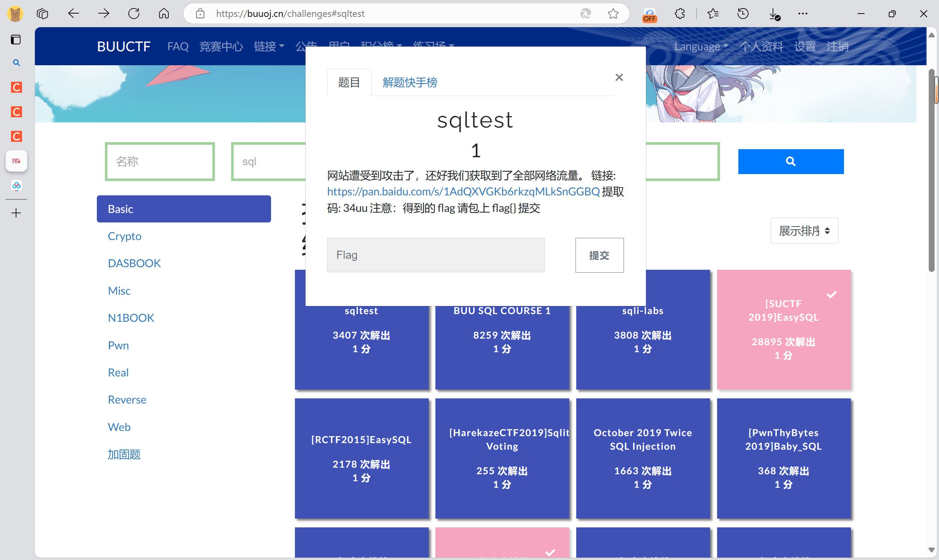Screen dimensions: 939x560
Task: Click the 提交 submit button
Action: coord(599,255)
